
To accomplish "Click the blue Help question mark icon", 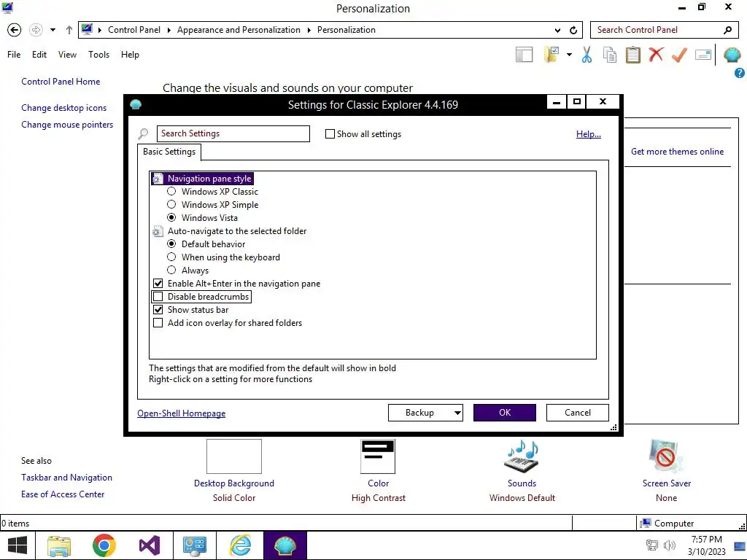I will [740, 73].
